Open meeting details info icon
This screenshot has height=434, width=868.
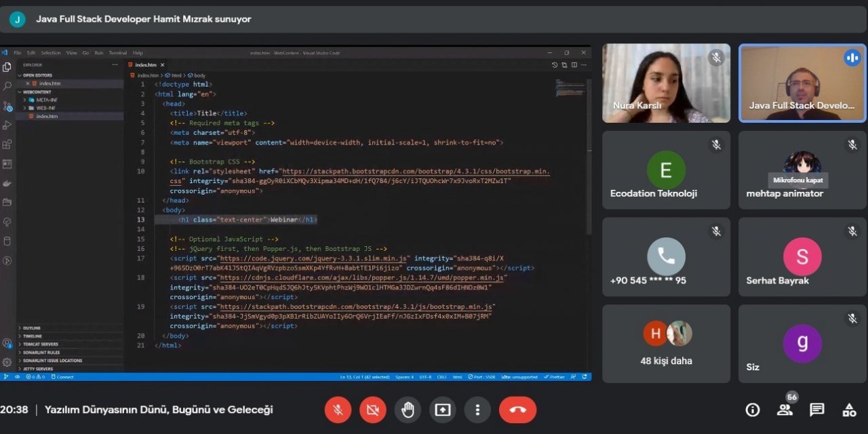(x=753, y=410)
